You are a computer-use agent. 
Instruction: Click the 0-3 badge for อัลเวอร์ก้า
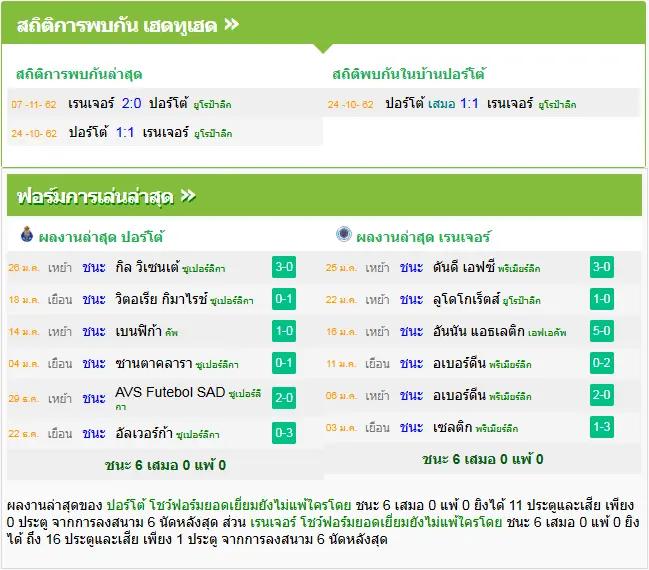coord(284,433)
